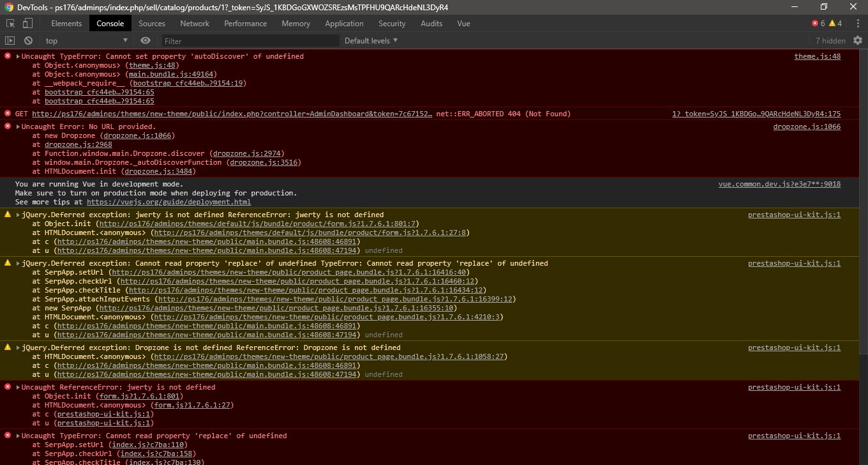The height and width of the screenshot is (465, 868).
Task: Collapse the Uncaught ReferenceError jwerty error
Action: coord(19,387)
